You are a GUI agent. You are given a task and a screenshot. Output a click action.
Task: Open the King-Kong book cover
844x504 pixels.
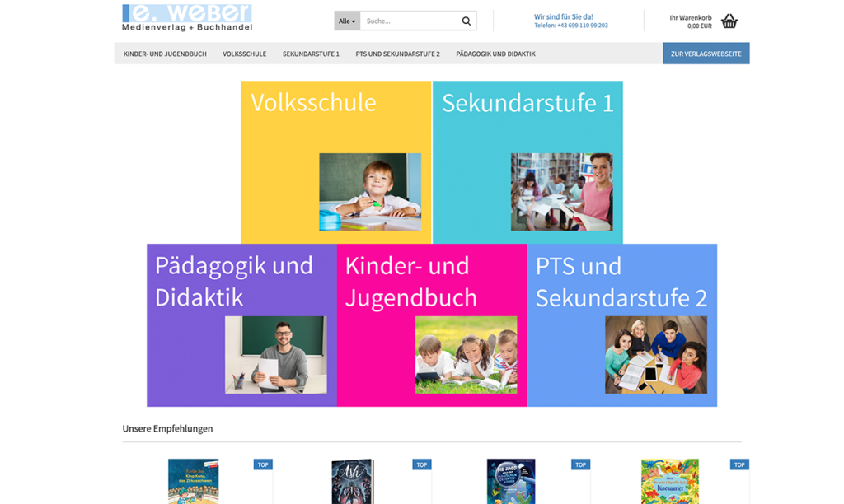[193, 481]
